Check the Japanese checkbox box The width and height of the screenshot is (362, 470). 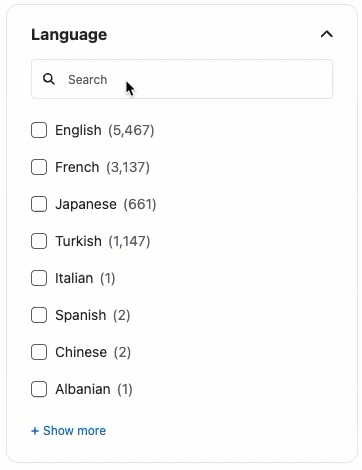click(39, 204)
